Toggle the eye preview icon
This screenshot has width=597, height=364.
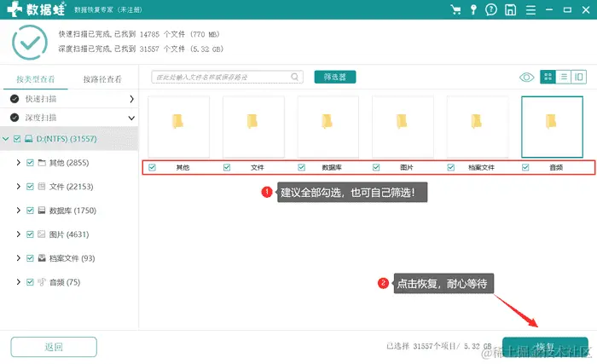(x=526, y=78)
